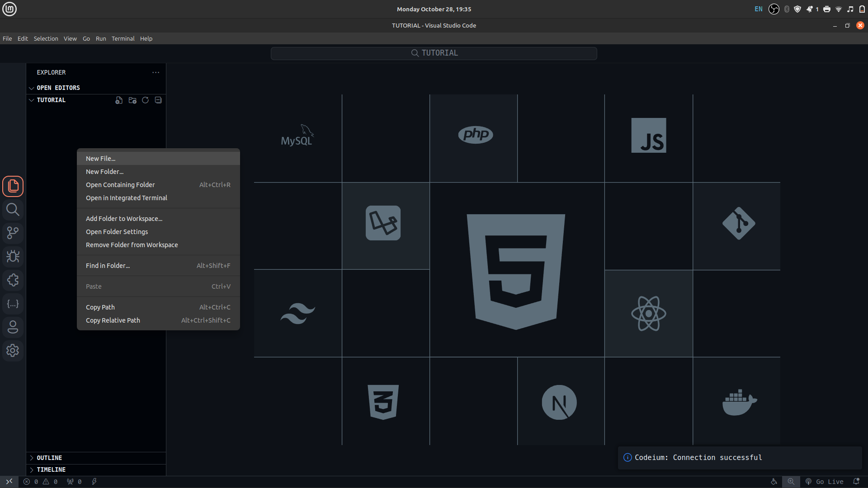This screenshot has width=868, height=488.
Task: Select New File... from context menu
Action: click(x=100, y=159)
